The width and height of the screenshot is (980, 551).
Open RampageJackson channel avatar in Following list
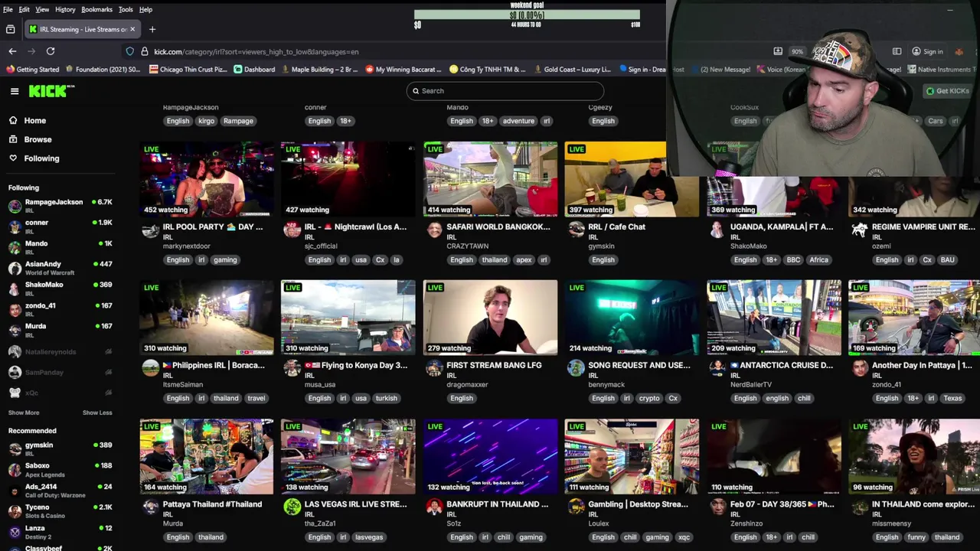coord(15,206)
